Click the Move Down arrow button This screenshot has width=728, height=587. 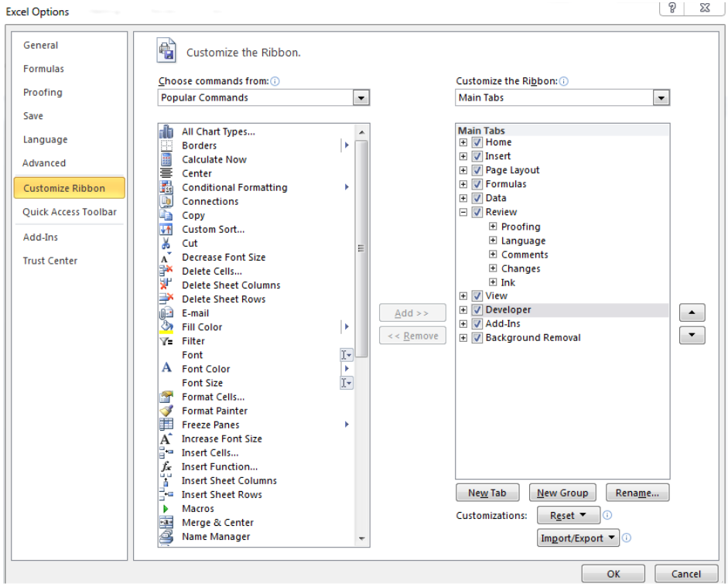point(692,335)
